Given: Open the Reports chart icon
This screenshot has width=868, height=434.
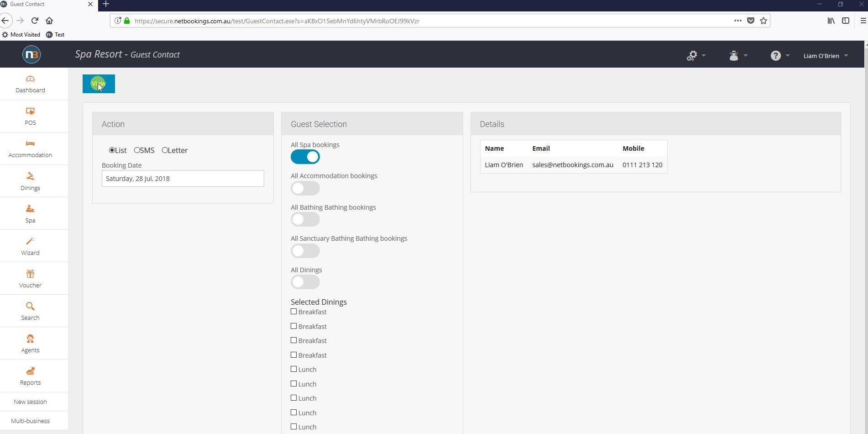Looking at the screenshot, I should (30, 371).
